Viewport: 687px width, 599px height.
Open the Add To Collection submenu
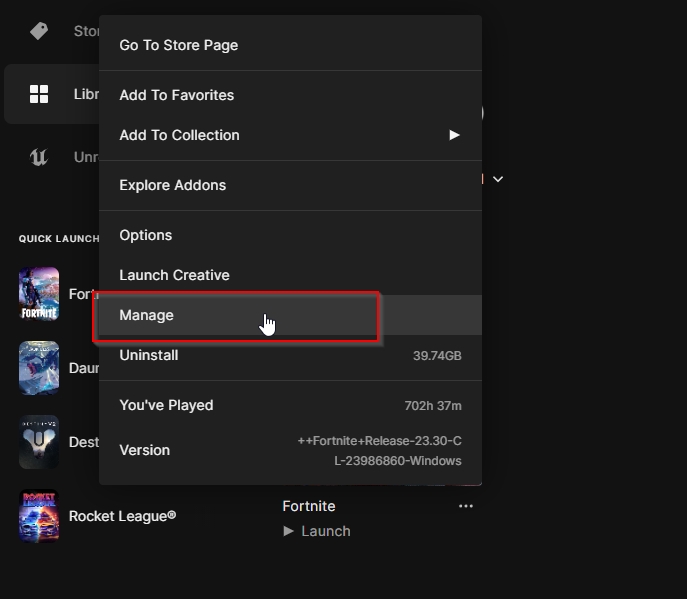(290, 135)
